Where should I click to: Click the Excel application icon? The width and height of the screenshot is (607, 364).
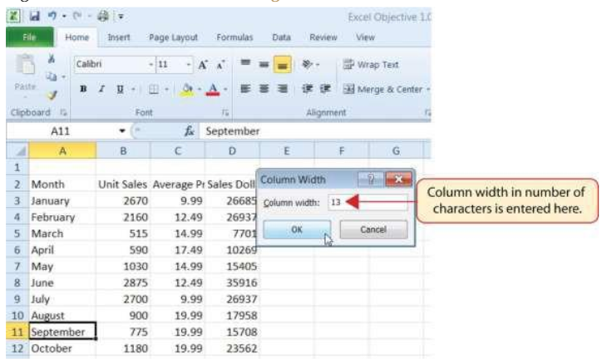tap(13, 17)
